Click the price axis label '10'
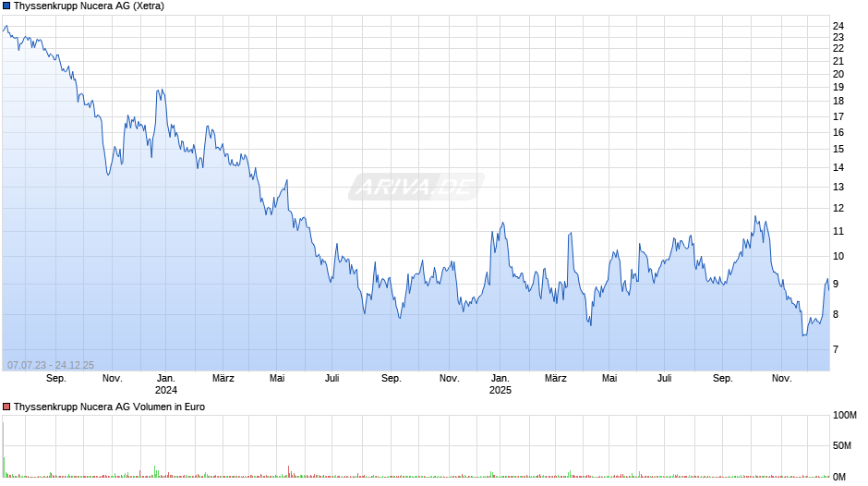This screenshot has width=868, height=486. (x=838, y=256)
